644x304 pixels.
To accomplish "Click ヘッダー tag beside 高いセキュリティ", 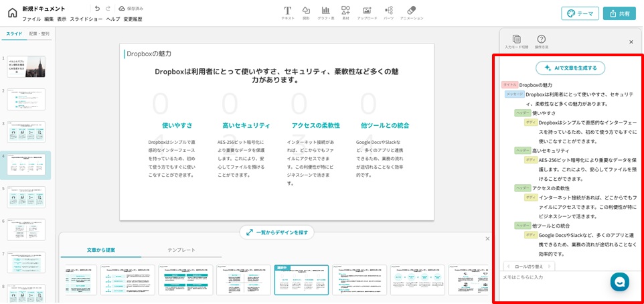I will pyautogui.click(x=522, y=151).
